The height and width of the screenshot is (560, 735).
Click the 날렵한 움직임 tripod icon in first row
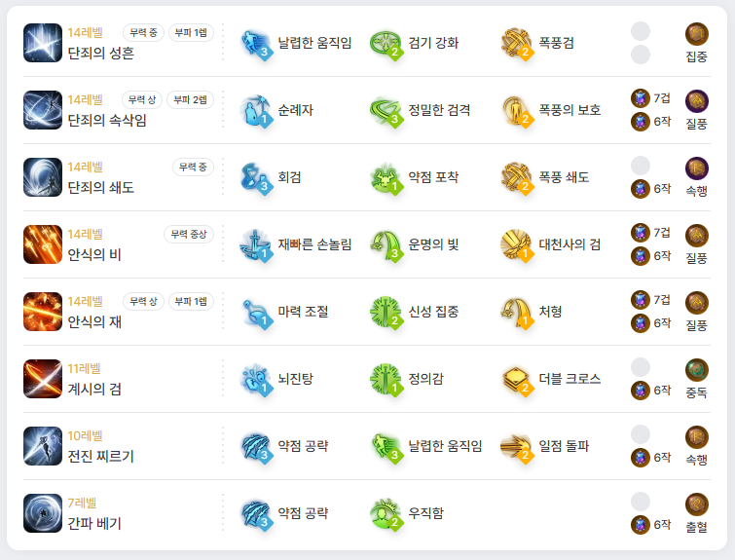(256, 44)
